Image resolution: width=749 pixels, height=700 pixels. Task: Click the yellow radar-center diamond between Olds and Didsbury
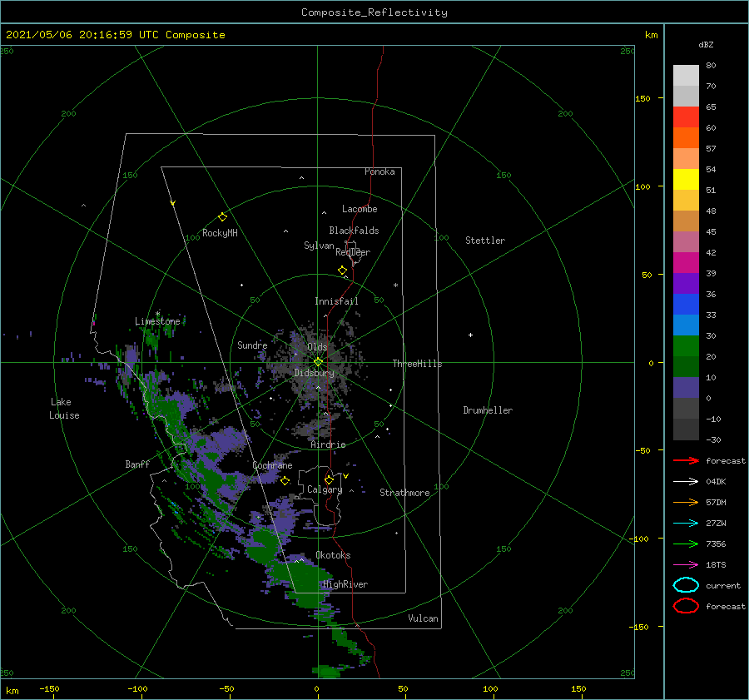pos(318,362)
